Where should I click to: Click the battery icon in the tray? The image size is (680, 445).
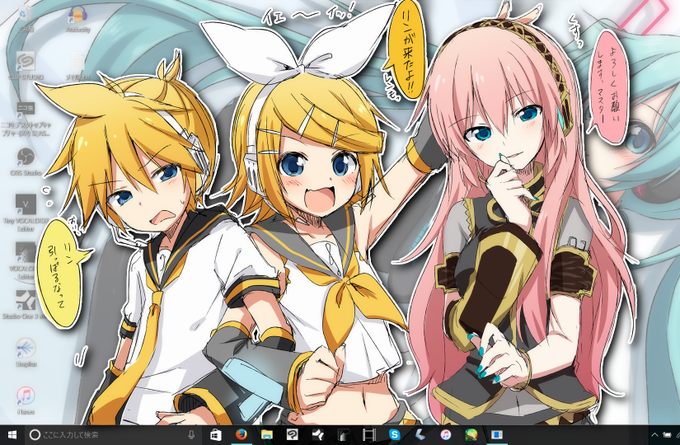(667, 435)
